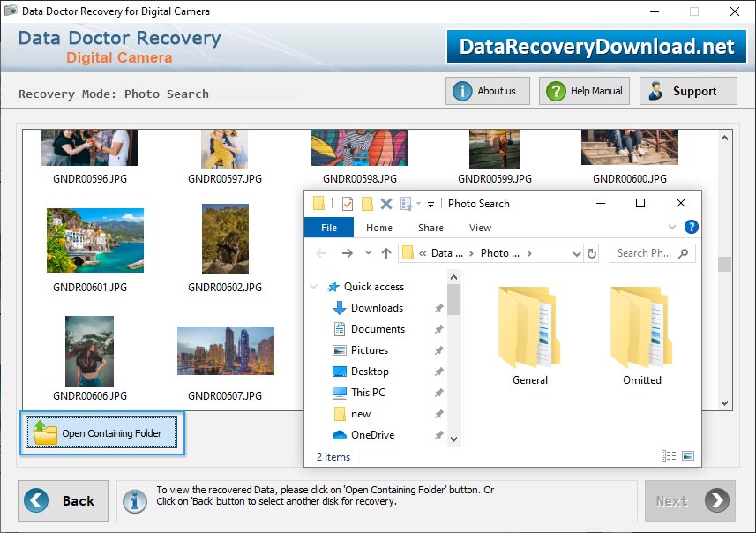Click the pin icon next to OneDrive
756x533 pixels.
tap(438, 435)
